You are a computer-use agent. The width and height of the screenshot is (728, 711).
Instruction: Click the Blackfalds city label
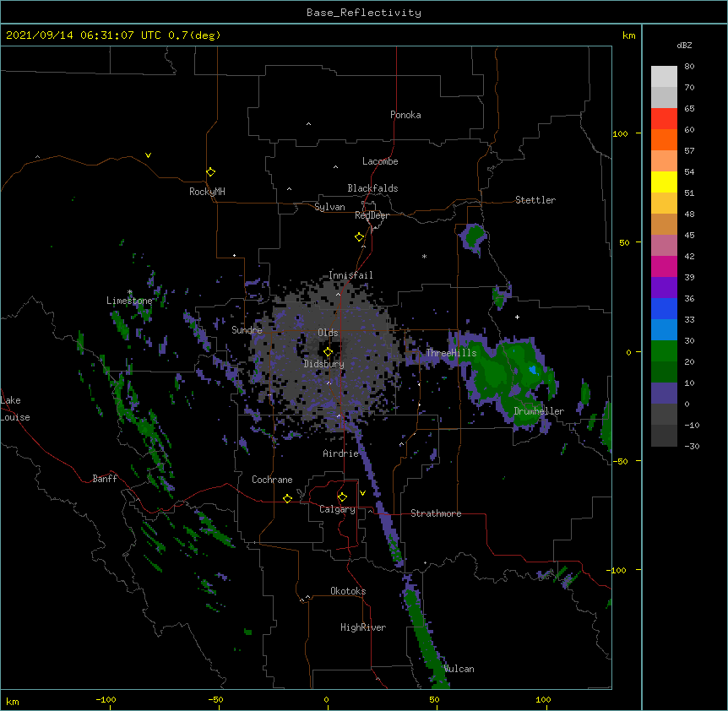372,188
